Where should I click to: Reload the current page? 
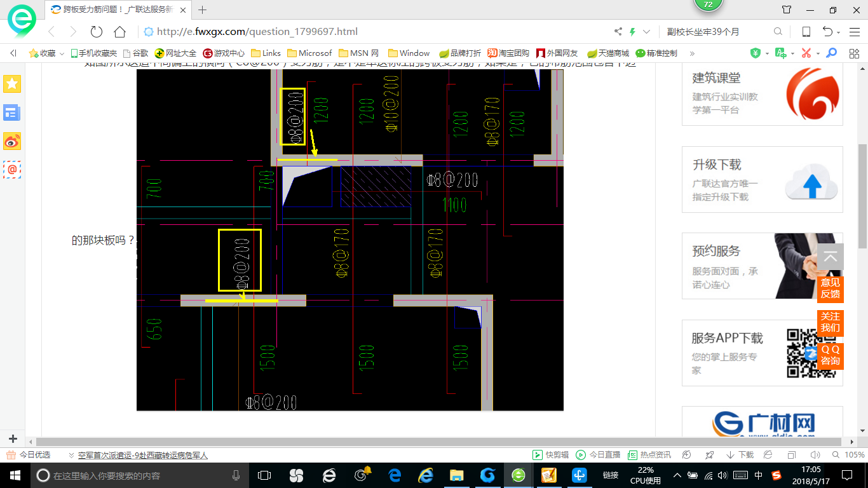pos(97,32)
